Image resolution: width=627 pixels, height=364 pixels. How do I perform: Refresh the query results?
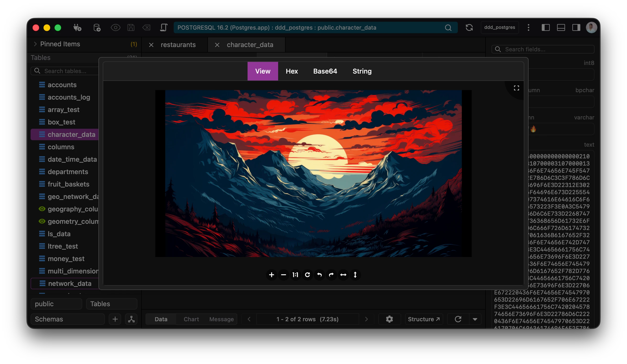click(x=459, y=319)
